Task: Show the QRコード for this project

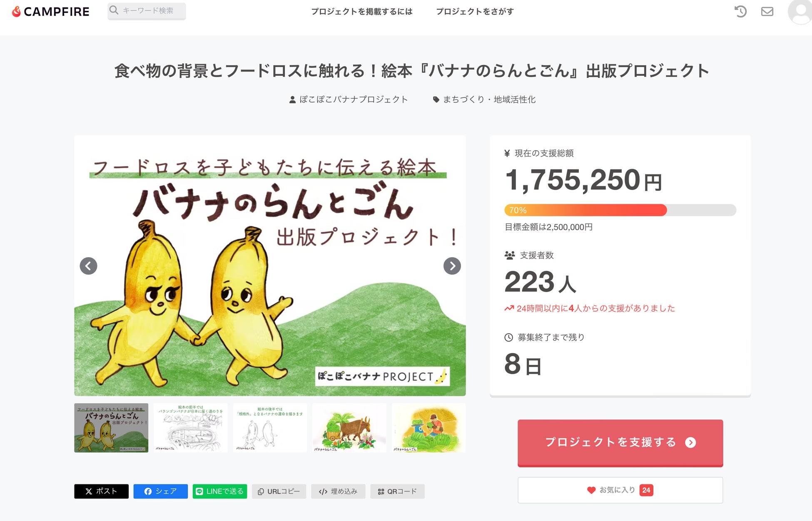Action: [x=397, y=491]
